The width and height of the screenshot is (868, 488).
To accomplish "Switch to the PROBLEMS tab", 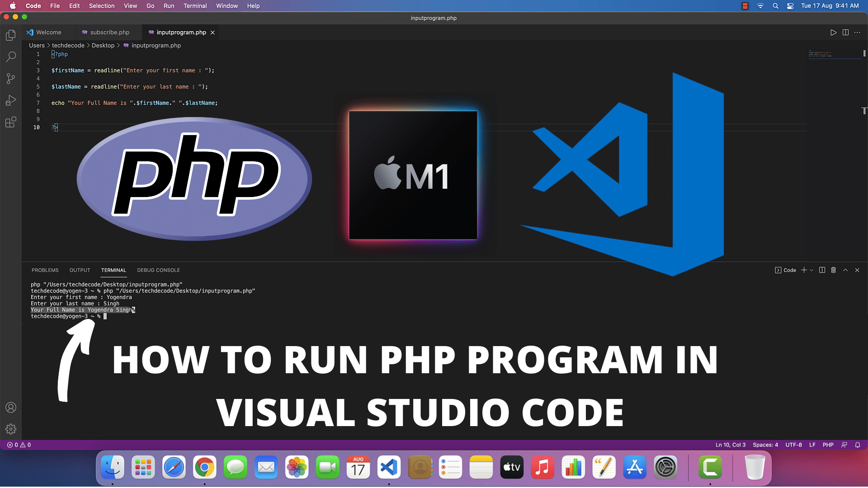I will pyautogui.click(x=45, y=270).
